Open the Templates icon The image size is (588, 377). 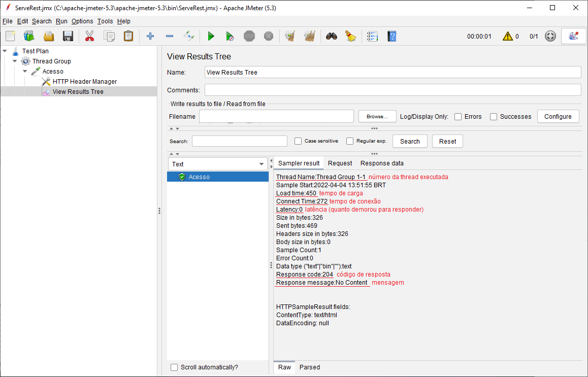pos(29,37)
